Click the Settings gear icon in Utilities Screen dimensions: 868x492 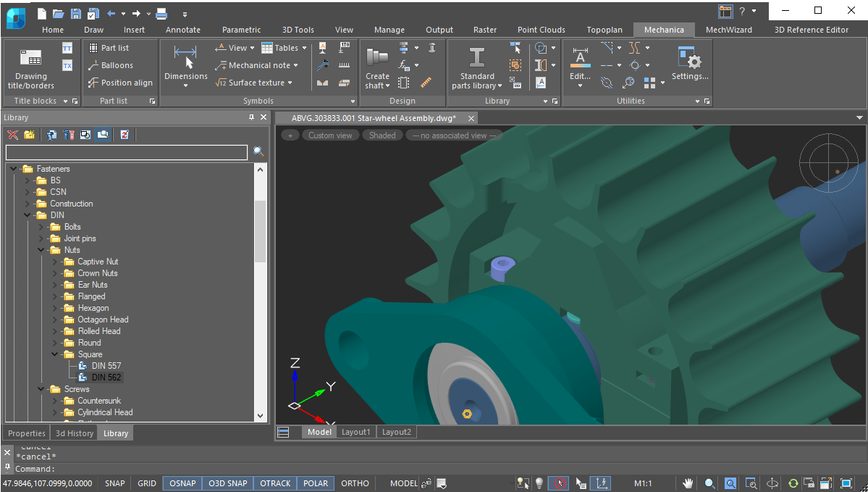click(689, 58)
